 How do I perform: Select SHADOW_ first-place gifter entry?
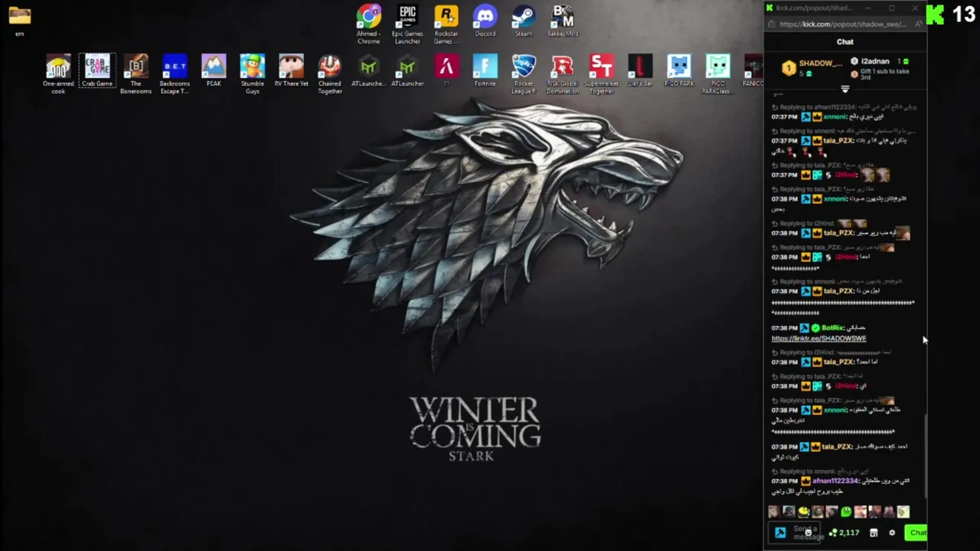(812, 67)
